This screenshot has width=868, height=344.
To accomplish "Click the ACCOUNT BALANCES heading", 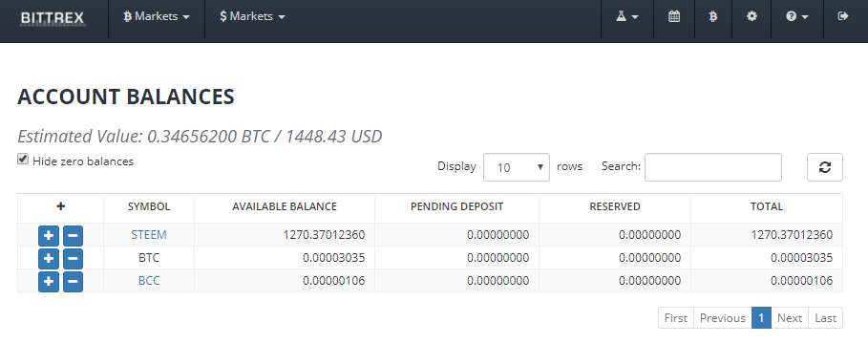I will [126, 97].
